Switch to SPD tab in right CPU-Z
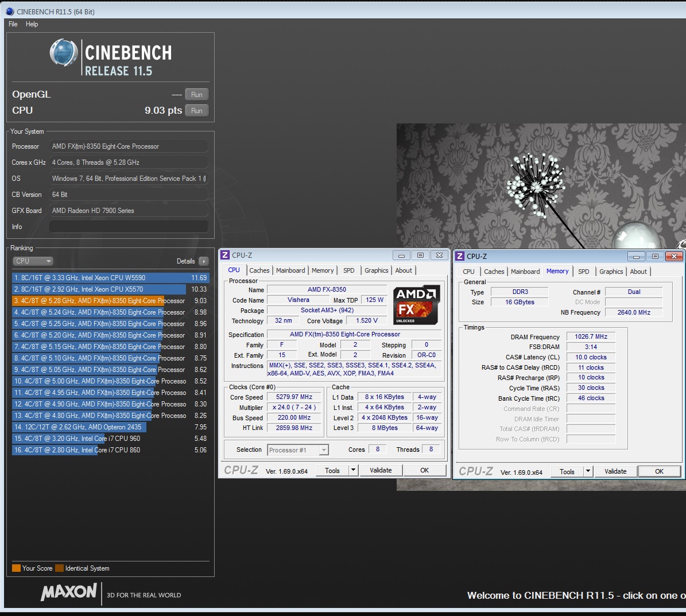The width and height of the screenshot is (686, 616). (583, 272)
